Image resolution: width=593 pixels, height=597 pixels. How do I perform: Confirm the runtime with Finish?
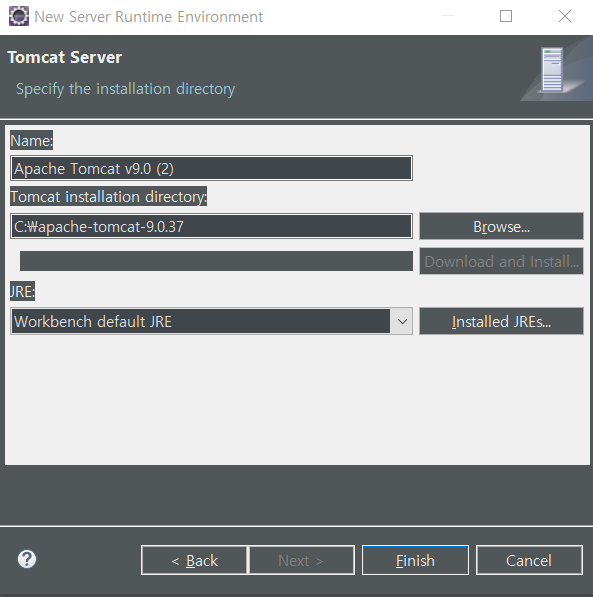point(415,560)
